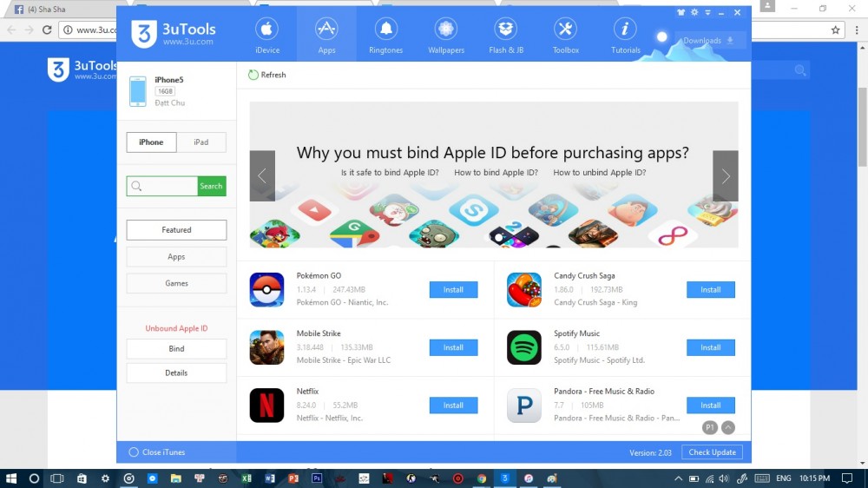This screenshot has height=488, width=868.
Task: Install Pokémon GO
Action: (x=453, y=290)
